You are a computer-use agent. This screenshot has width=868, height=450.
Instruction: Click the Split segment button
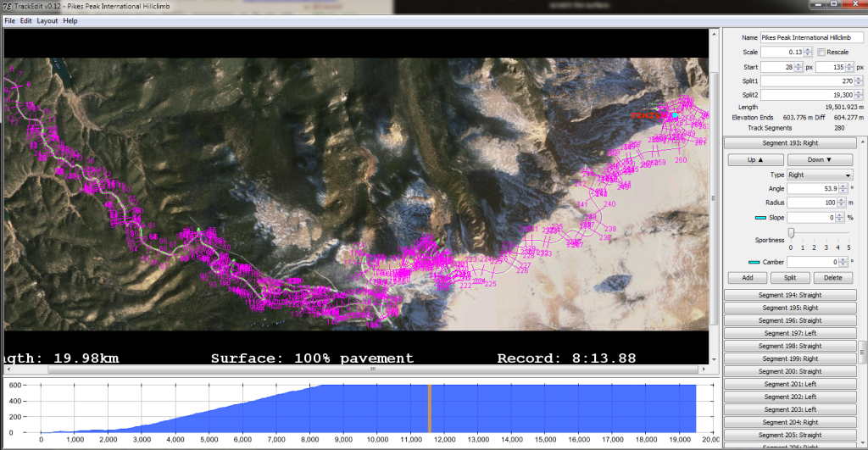pyautogui.click(x=790, y=278)
